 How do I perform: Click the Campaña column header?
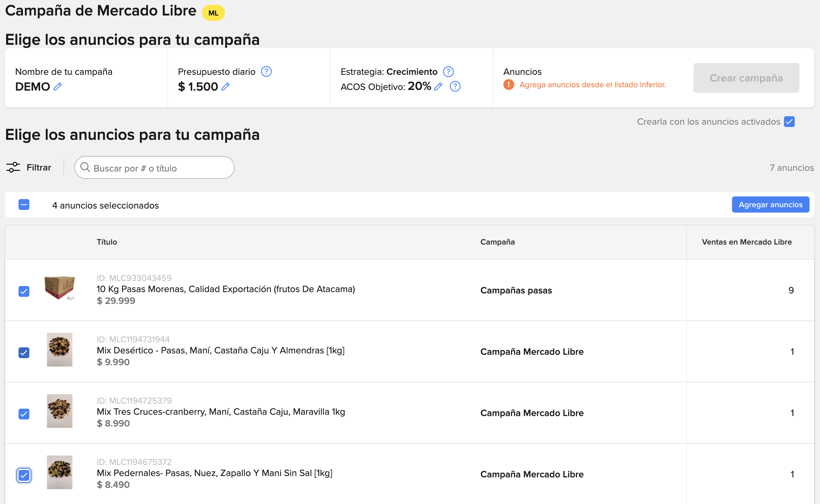(x=498, y=242)
